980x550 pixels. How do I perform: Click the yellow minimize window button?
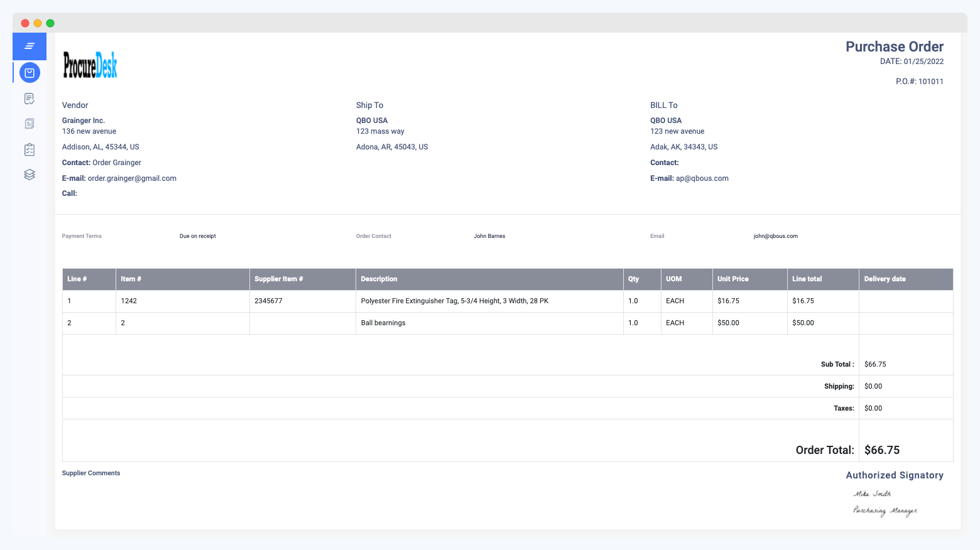[x=37, y=23]
